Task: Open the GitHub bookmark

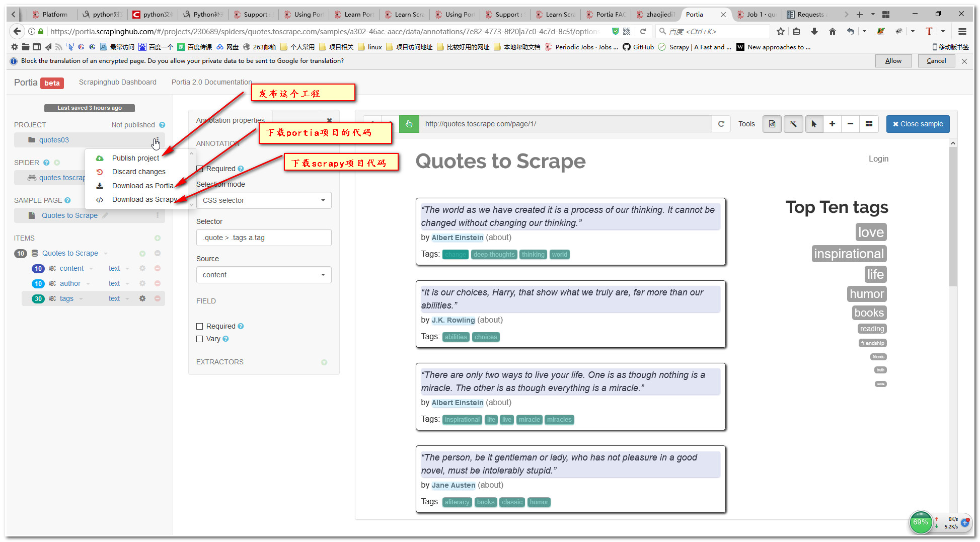Action: (638, 47)
